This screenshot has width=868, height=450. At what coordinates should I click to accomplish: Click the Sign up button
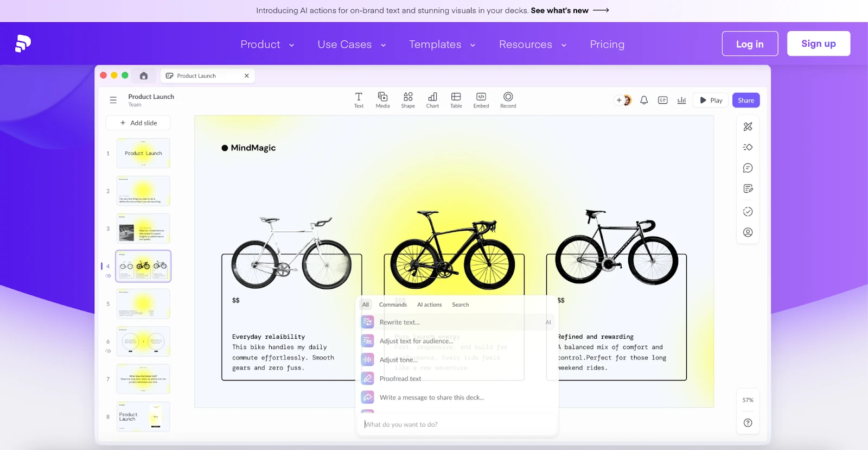coord(819,43)
